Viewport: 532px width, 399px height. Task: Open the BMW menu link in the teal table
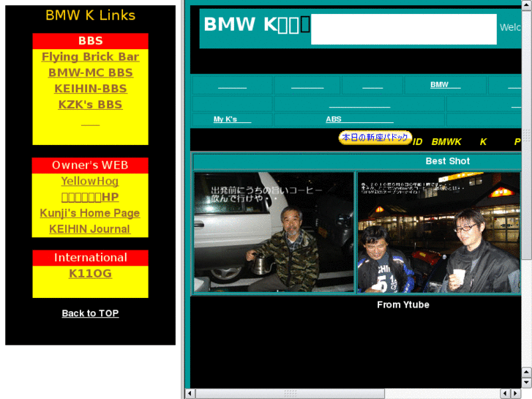click(446, 84)
